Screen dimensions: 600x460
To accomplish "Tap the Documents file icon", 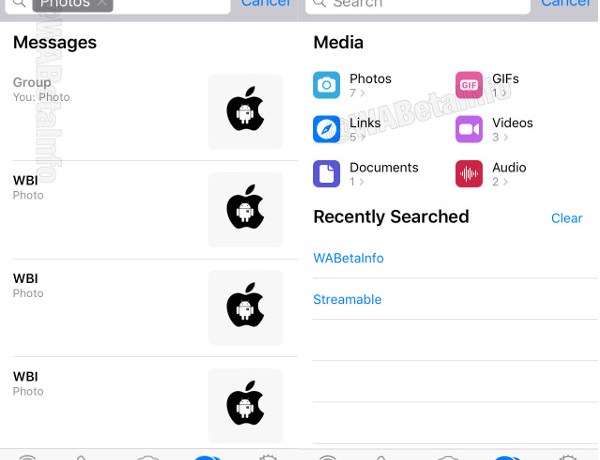I will point(326,173).
